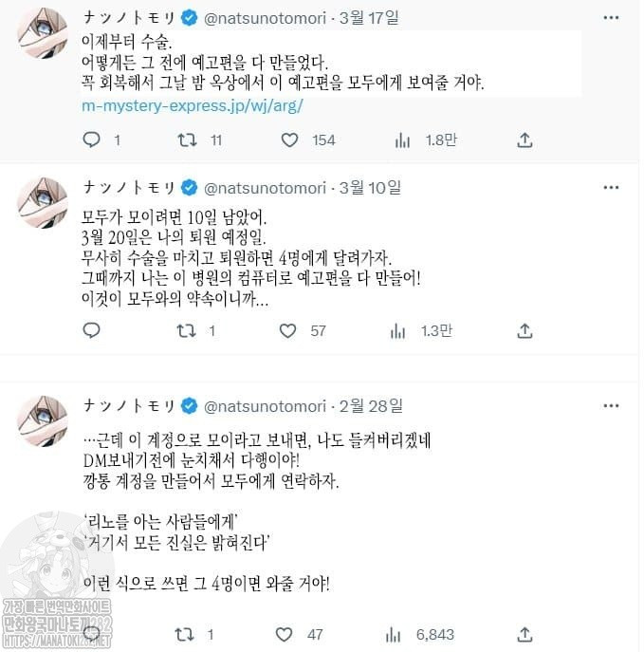Screen dimensions: 644x652
Task: Open view stats showing 1.3만
Action: click(x=402, y=331)
